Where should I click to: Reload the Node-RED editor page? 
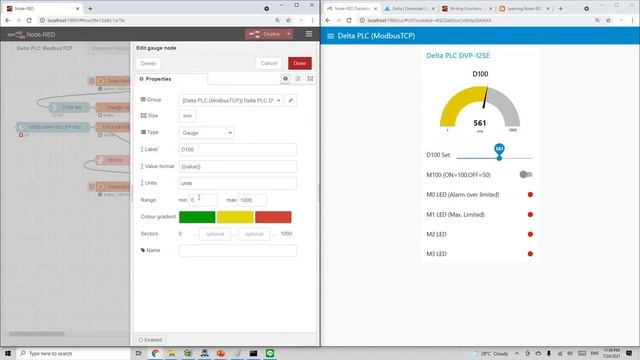pyautogui.click(x=29, y=20)
